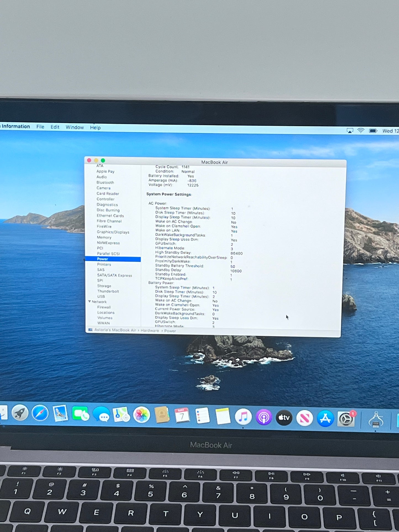Open the Apple TV app

coord(284,417)
